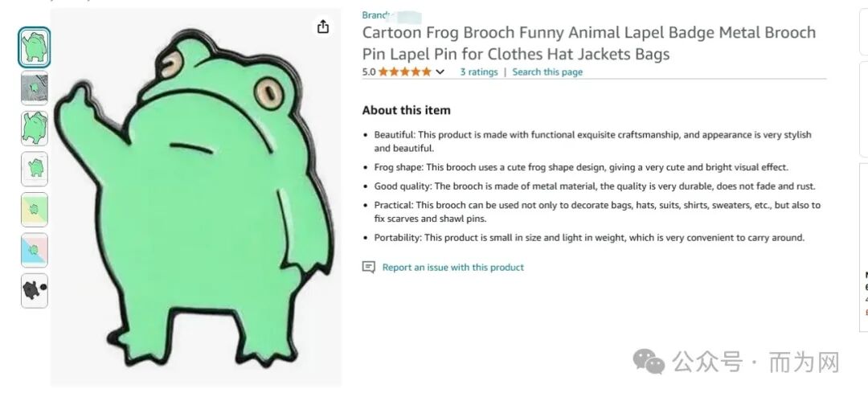Click the WeChat logo in the watermark
868x397 pixels.
point(649,362)
